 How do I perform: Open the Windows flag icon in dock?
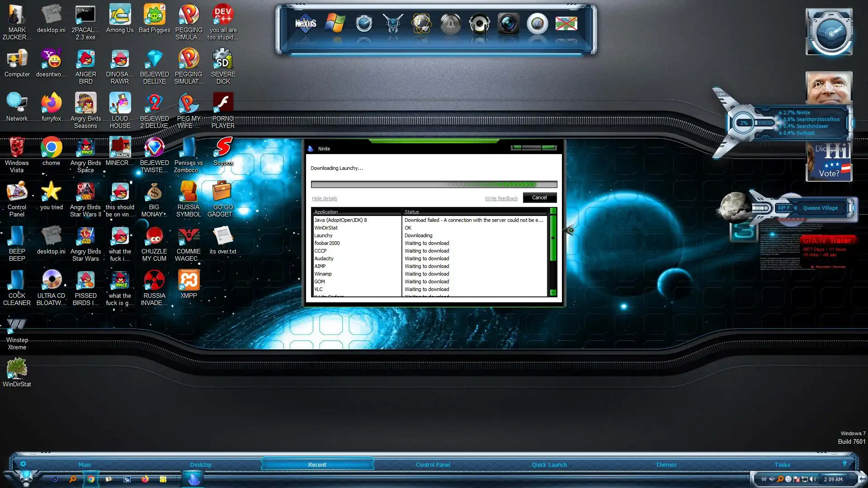tap(335, 23)
